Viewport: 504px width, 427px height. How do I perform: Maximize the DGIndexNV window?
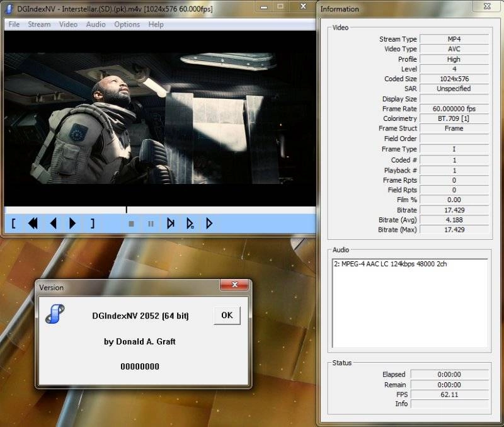pos(280,7)
